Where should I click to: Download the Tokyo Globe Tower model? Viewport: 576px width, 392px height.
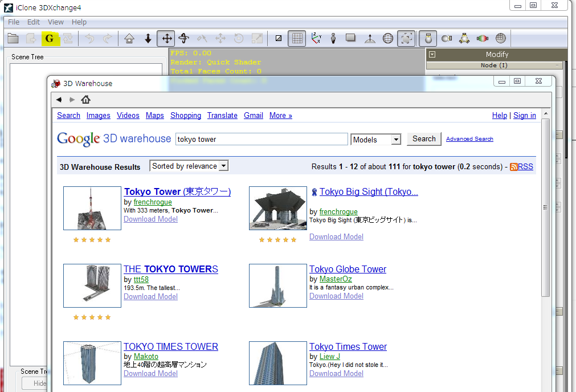point(336,296)
